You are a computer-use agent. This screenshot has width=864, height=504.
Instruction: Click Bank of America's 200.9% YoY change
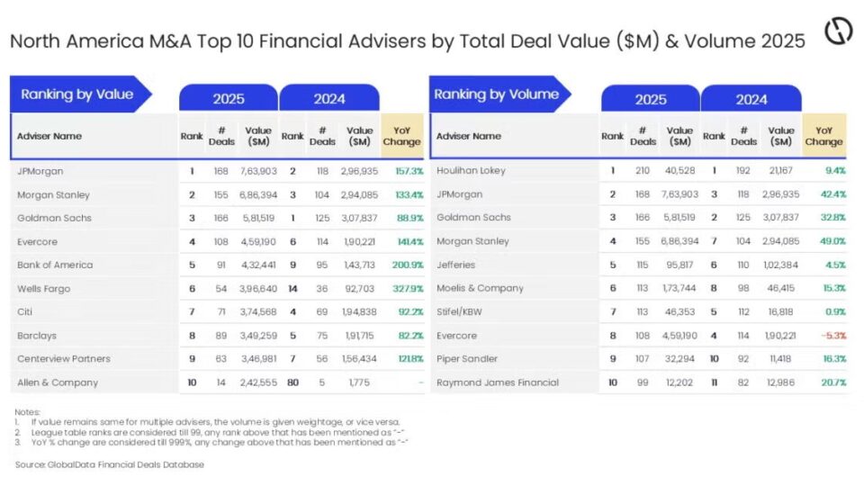tap(408, 265)
